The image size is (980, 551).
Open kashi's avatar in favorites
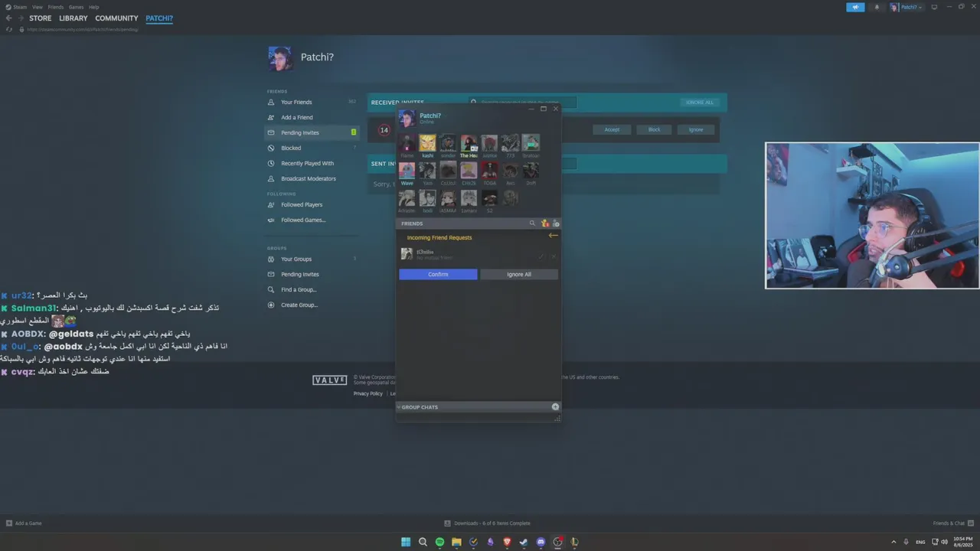coord(427,143)
